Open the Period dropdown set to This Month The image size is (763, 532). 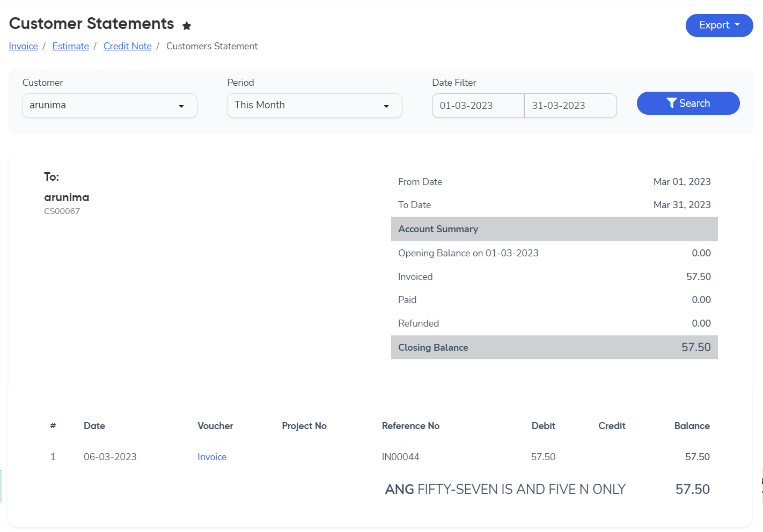(314, 106)
